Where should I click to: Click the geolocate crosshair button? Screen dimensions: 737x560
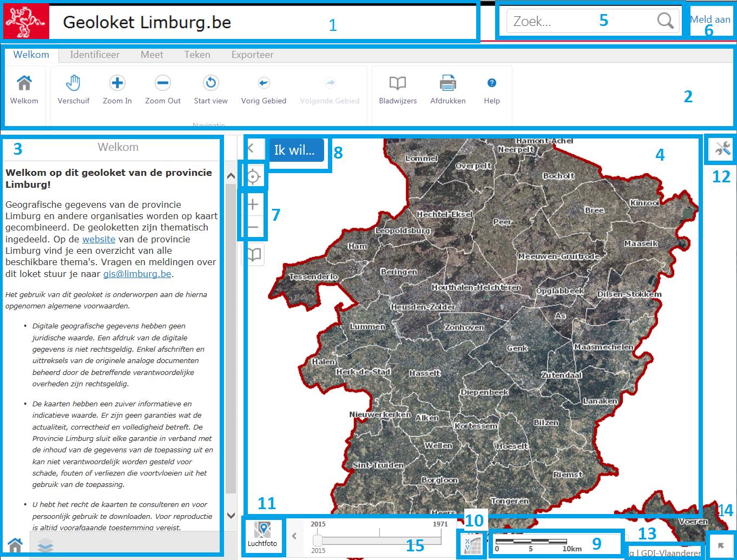point(253,177)
